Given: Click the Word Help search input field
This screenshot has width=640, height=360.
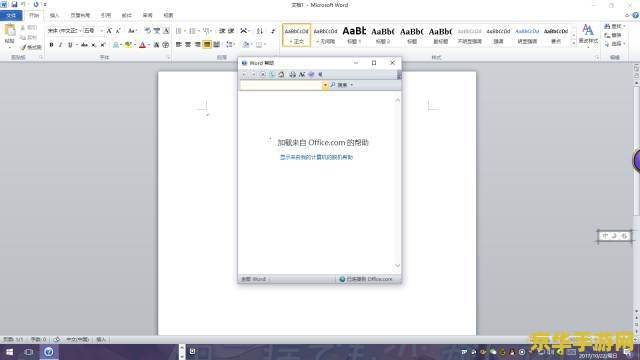Looking at the screenshot, I should [281, 85].
